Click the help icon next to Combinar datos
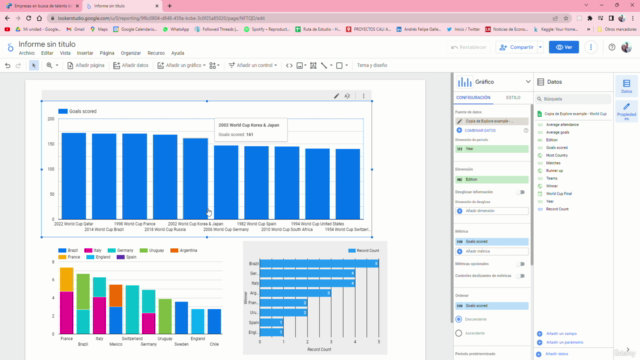 [526, 131]
